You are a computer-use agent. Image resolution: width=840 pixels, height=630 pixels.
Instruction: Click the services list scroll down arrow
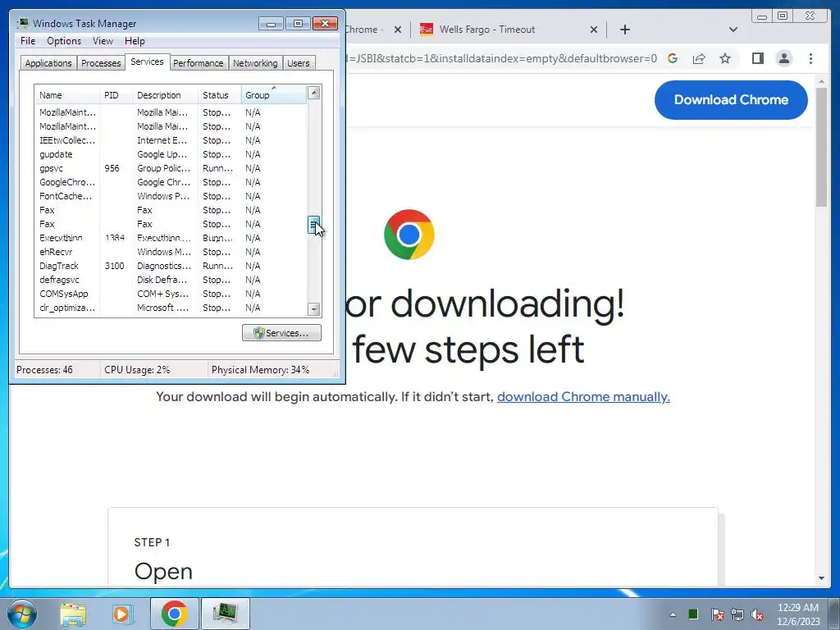314,309
